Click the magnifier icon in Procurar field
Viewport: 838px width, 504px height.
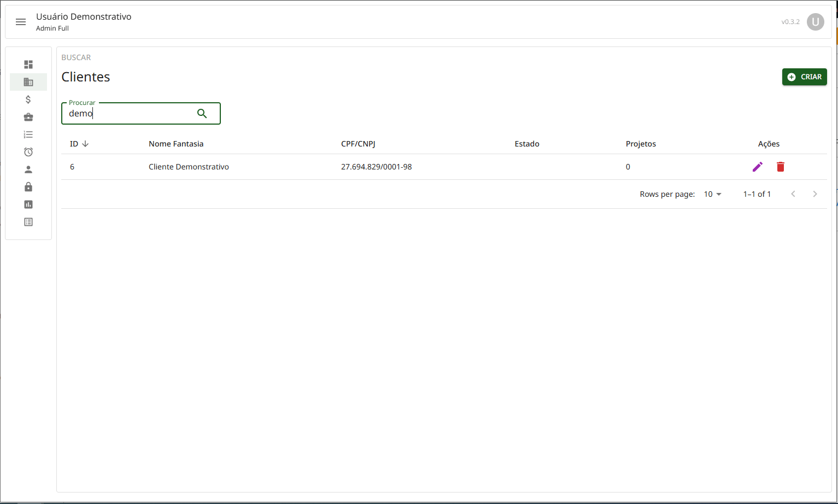pos(202,114)
